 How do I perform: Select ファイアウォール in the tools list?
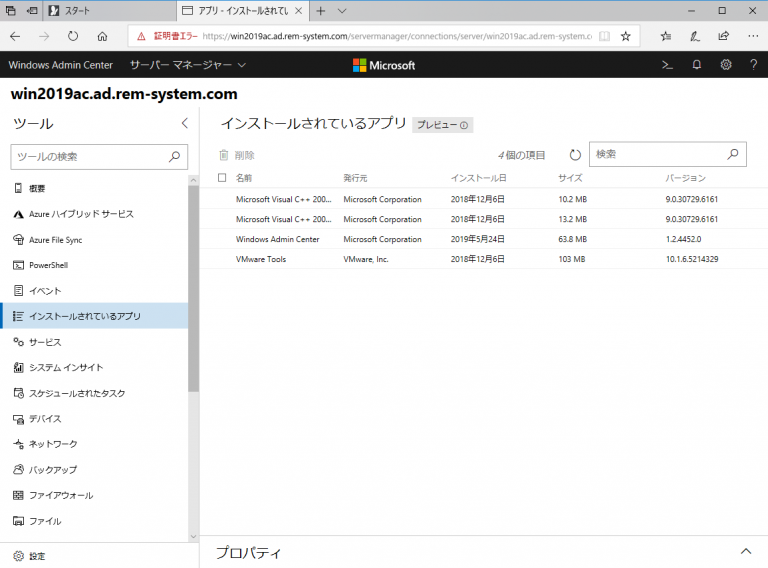[60, 495]
